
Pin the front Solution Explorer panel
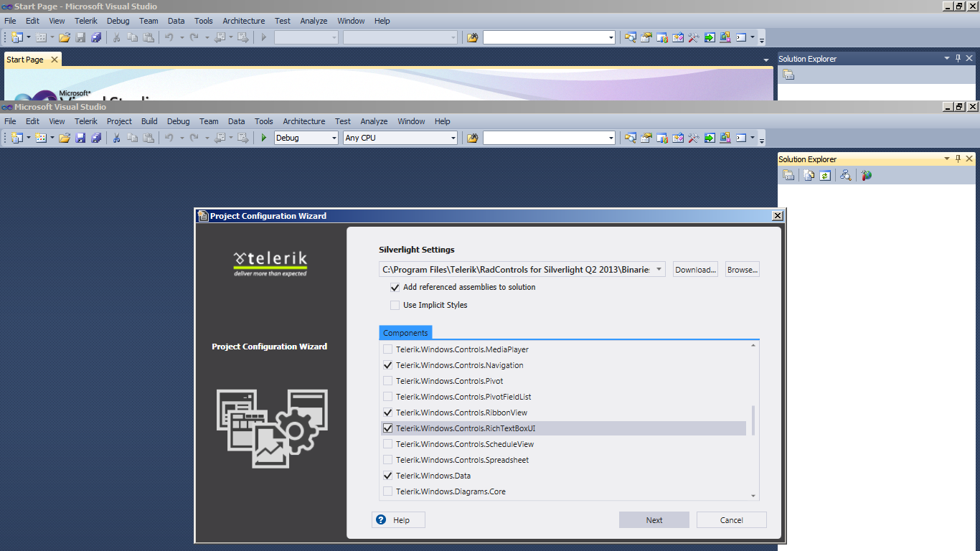pos(957,159)
